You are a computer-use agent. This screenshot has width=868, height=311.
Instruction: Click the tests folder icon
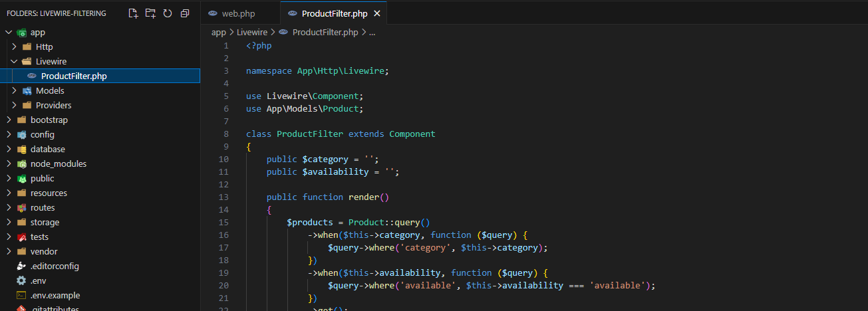pyautogui.click(x=21, y=237)
